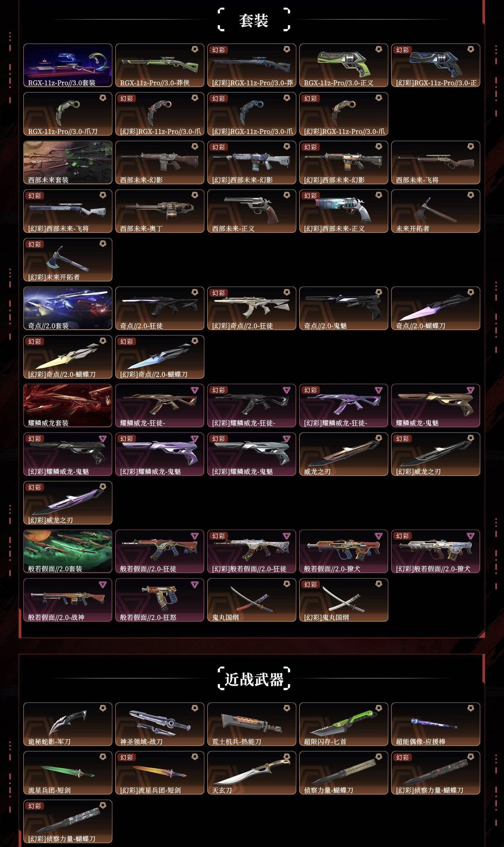Open the 般若假面//2.0套装 bundle thumbnail
Image resolution: width=504 pixels, height=847 pixels.
(68, 552)
